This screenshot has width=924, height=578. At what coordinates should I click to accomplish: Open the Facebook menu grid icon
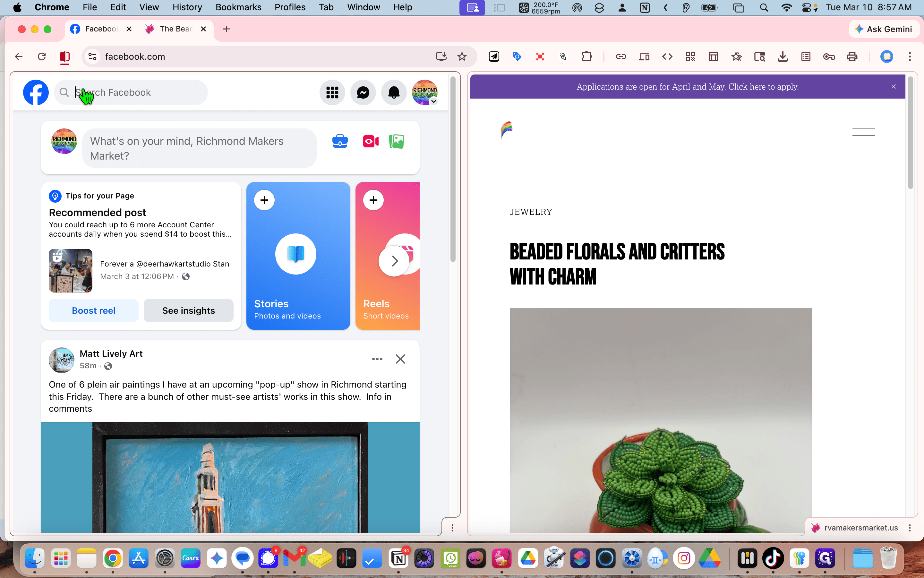332,92
